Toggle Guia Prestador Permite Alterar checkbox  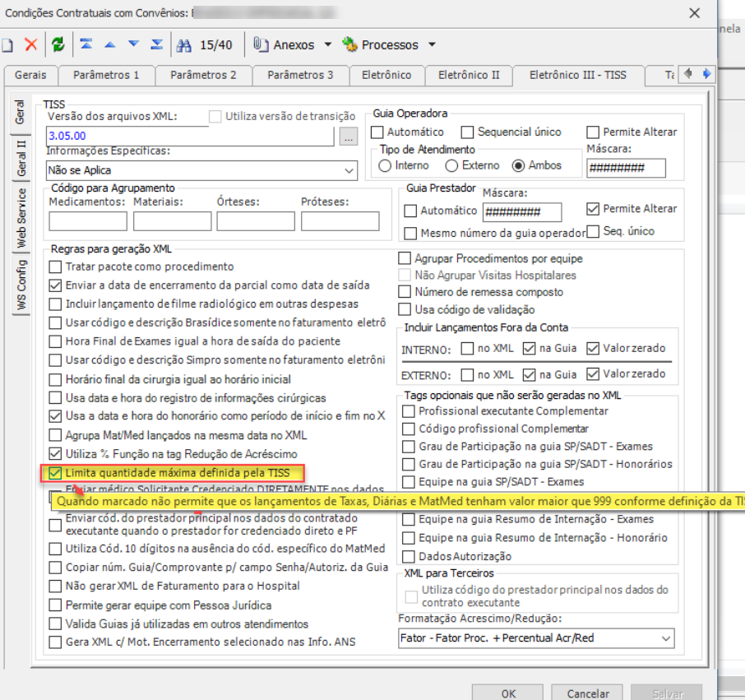(593, 209)
